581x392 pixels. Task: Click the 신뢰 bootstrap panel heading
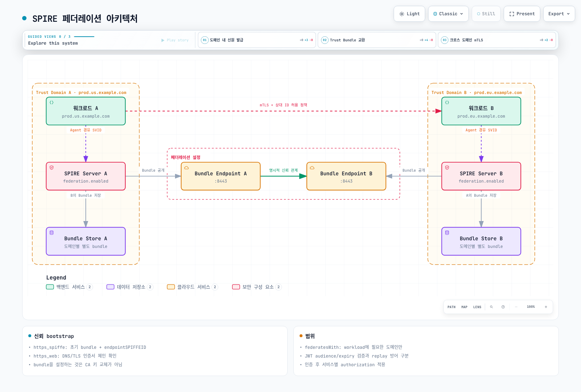click(54, 336)
